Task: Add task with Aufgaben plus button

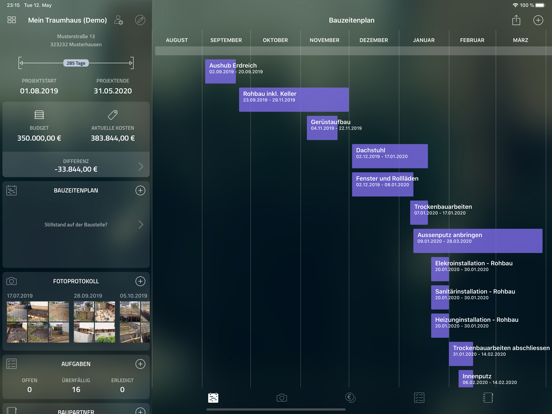Action: coord(140,364)
